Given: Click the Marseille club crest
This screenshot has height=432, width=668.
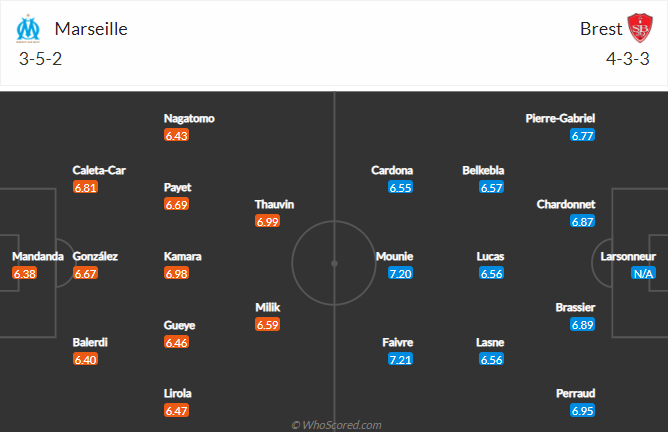Looking at the screenshot, I should (x=27, y=28).
